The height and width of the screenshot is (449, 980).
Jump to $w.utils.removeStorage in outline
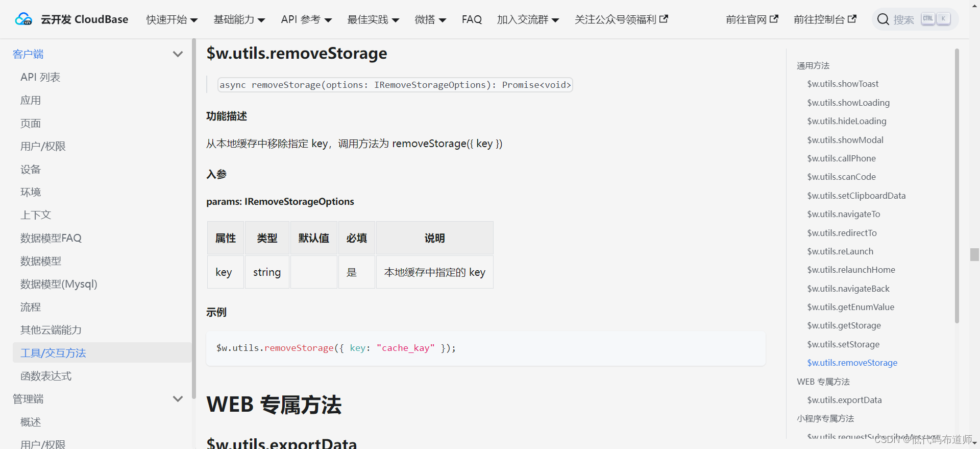852,363
